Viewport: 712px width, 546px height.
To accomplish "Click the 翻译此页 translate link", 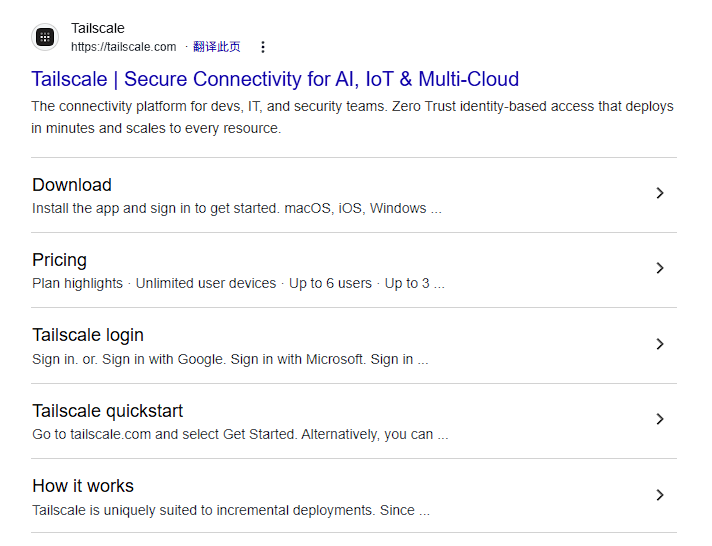I will (x=216, y=47).
